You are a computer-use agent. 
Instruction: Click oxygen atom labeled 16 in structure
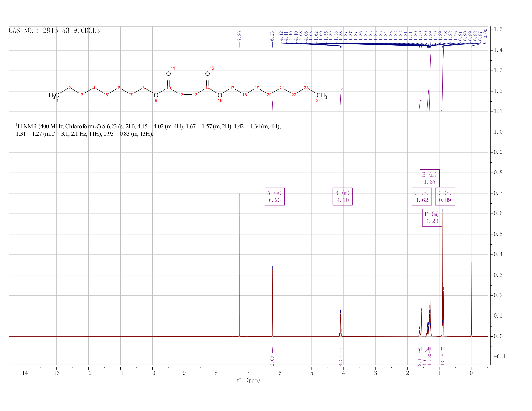coord(220,95)
